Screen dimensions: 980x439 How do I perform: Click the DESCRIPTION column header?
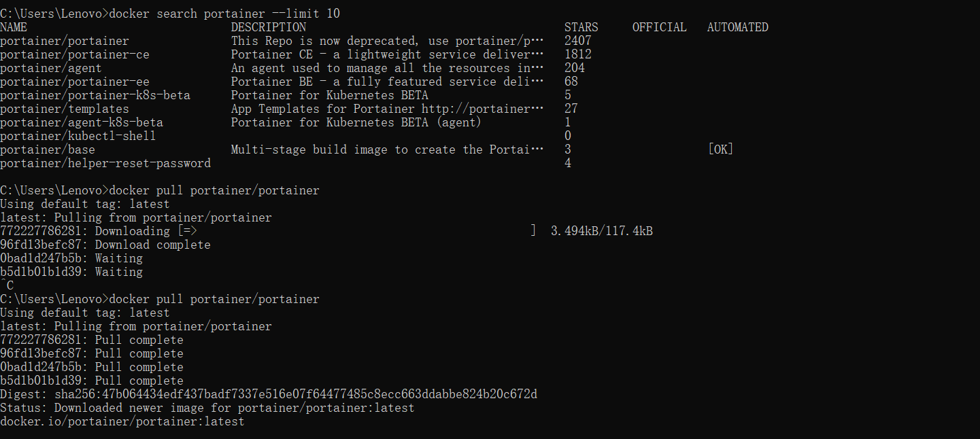click(x=269, y=27)
